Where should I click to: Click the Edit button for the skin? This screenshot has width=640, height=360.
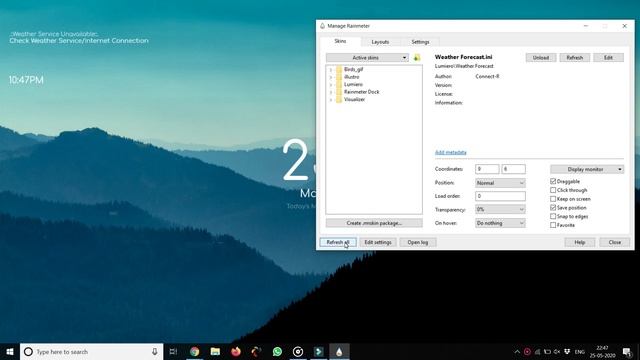coord(608,58)
